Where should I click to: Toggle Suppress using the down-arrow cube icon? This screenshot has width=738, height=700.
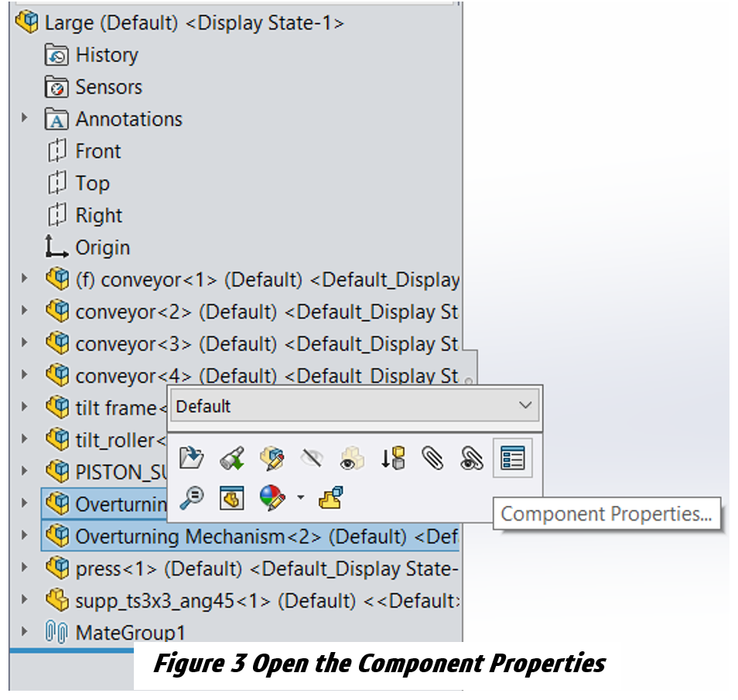coord(392,459)
